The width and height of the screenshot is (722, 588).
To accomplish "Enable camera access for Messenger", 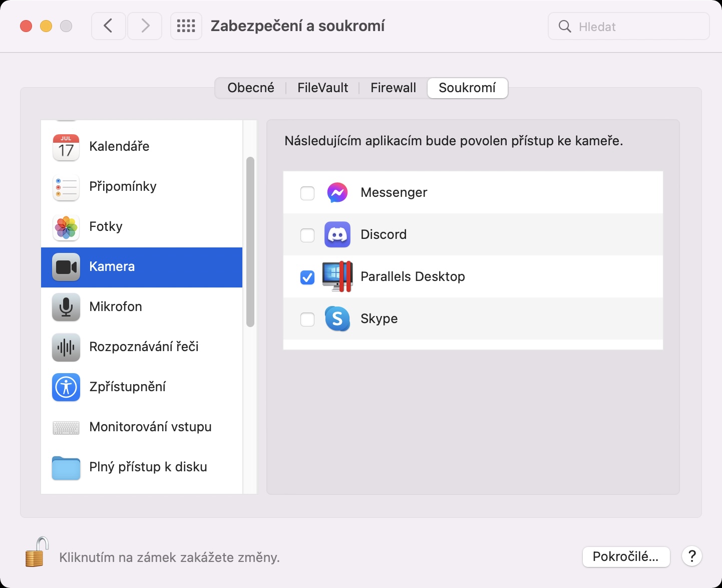I will [x=307, y=193].
